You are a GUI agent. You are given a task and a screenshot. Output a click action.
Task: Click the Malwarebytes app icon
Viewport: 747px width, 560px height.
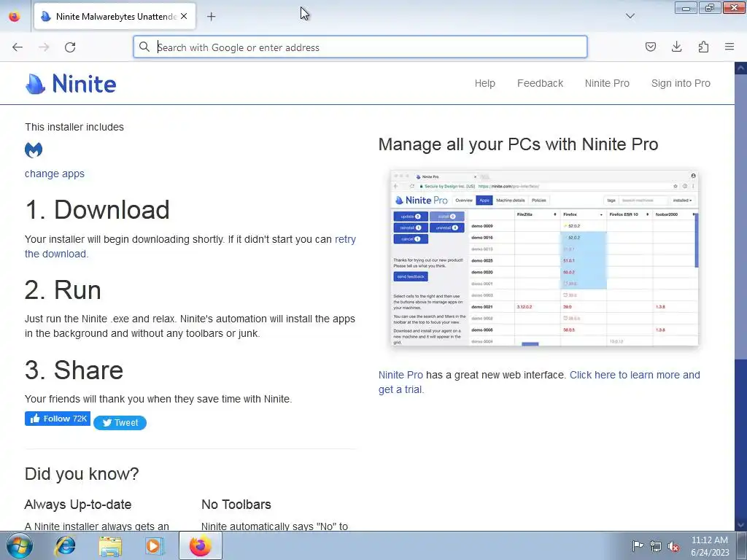tap(34, 150)
